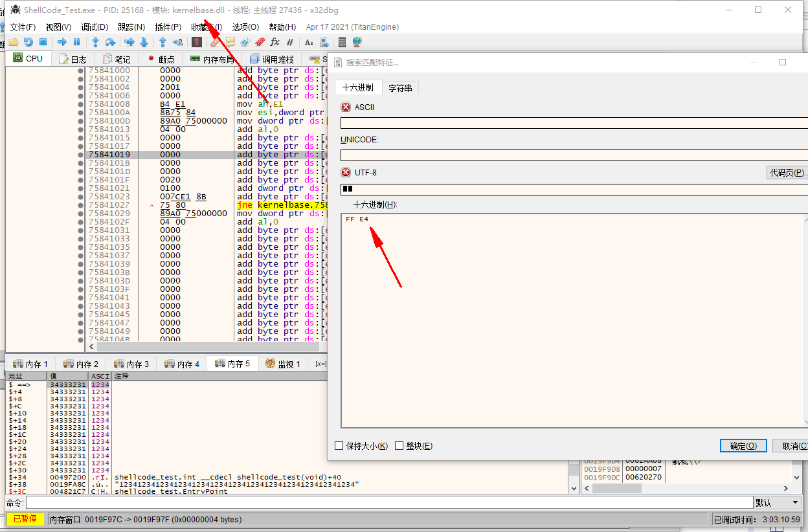Click the Run arrow toolbar icon
Viewport: 808px width, 532px height.
tap(62, 42)
